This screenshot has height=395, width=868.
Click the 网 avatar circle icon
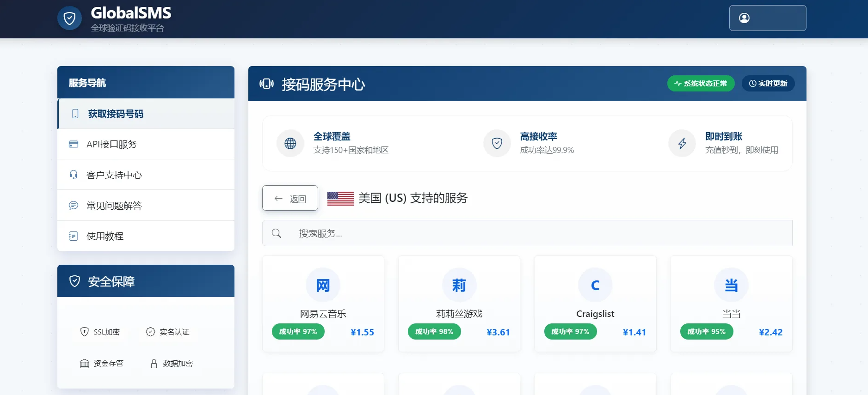[323, 285]
